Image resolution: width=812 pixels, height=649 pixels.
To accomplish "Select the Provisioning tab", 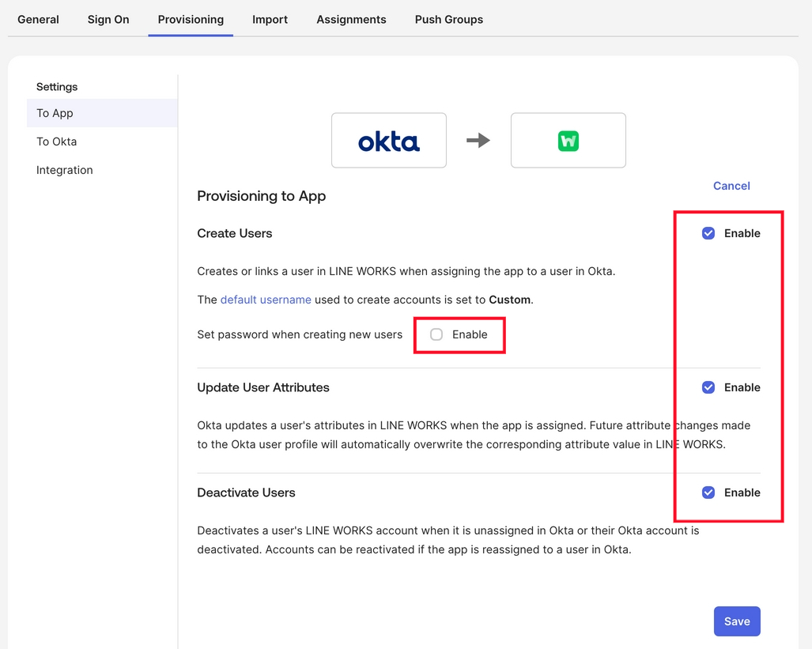I will pos(191,20).
